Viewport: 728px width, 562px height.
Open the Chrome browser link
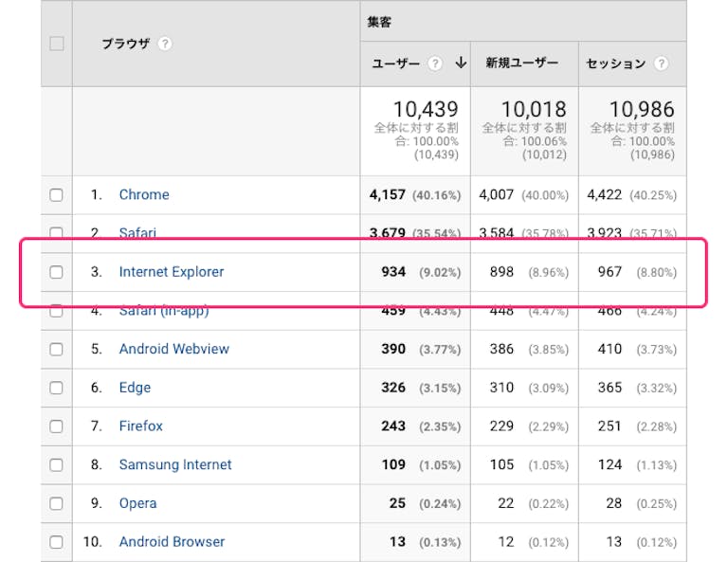click(x=144, y=195)
